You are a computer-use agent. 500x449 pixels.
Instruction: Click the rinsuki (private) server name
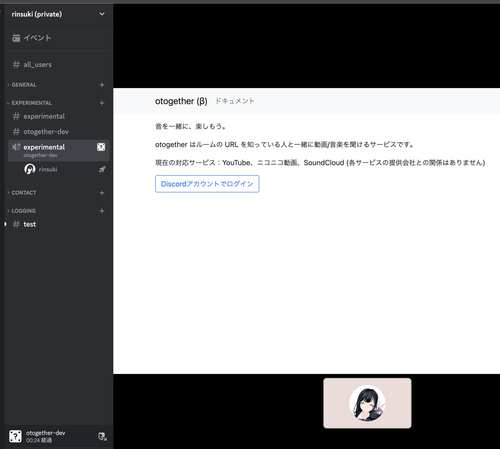pos(37,14)
